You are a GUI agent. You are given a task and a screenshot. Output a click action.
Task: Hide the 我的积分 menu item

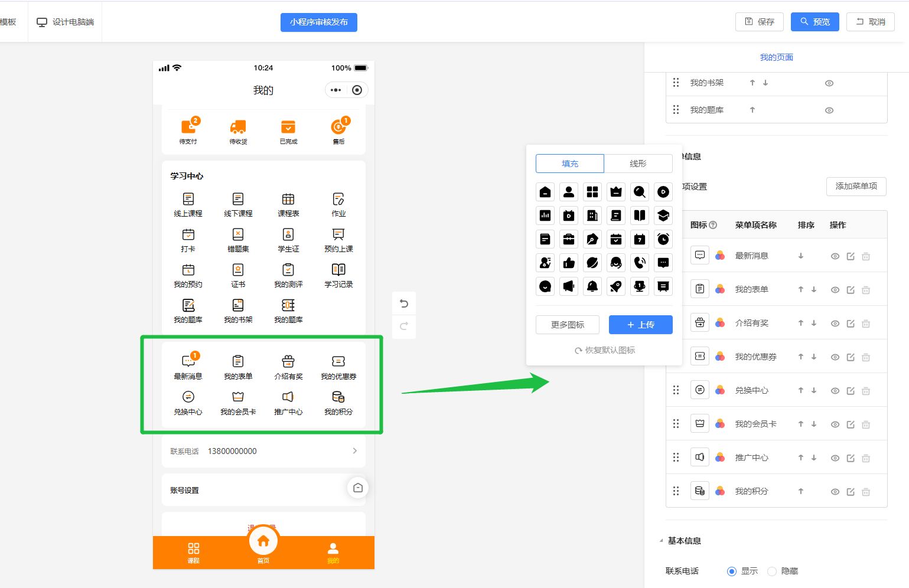835,492
